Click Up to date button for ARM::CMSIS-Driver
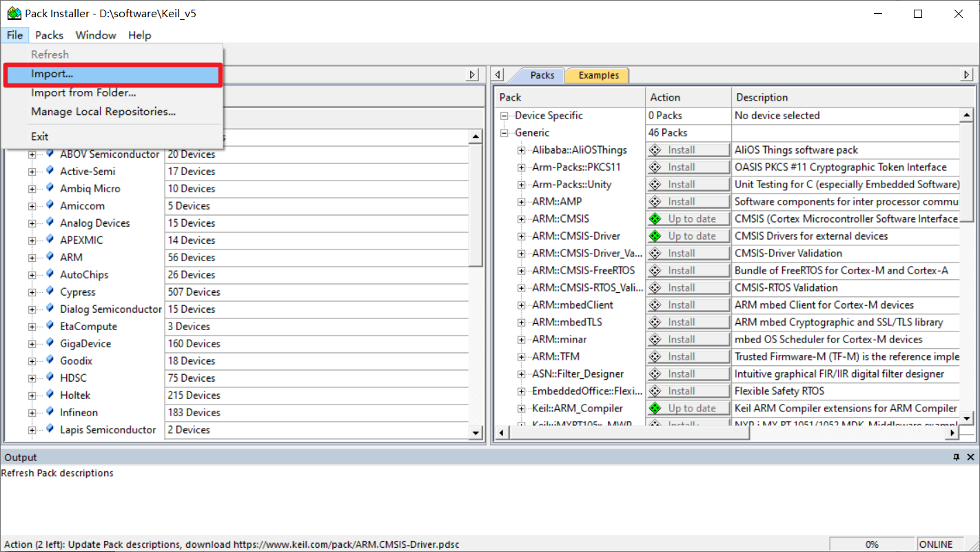 (x=688, y=236)
